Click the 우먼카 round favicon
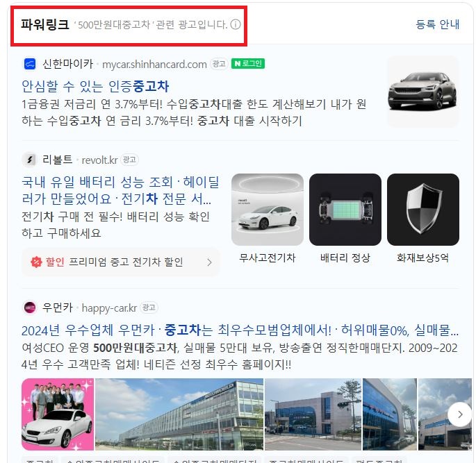This screenshot has width=476, height=463. pos(30,308)
